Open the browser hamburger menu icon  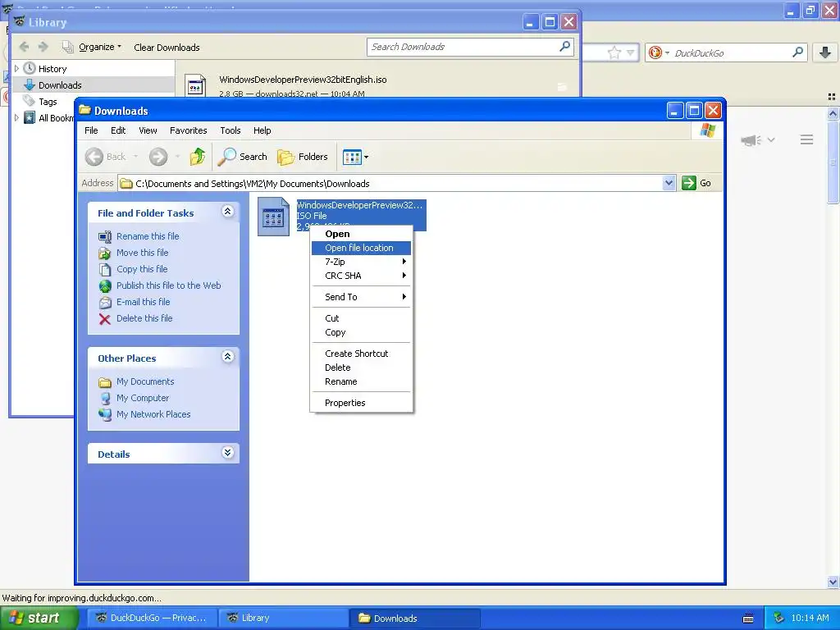point(807,139)
